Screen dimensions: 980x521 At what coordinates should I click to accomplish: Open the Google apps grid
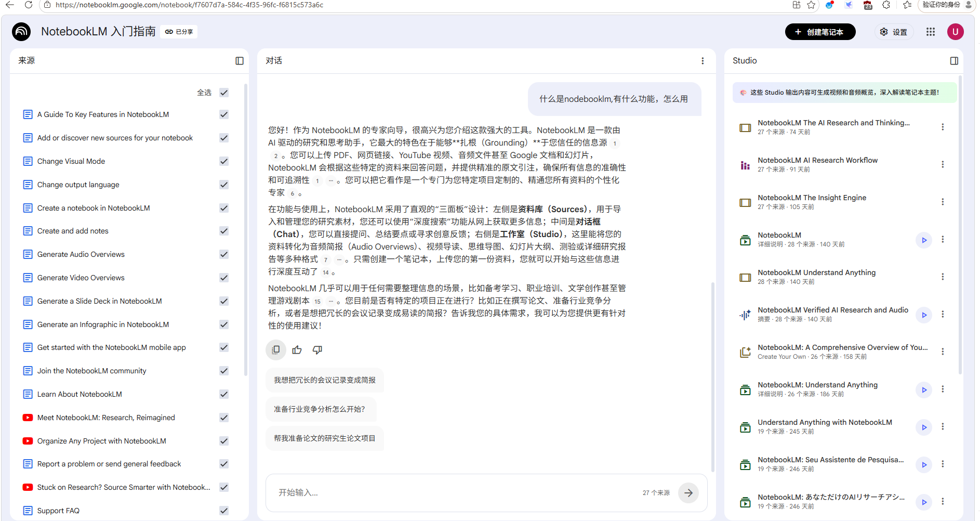[930, 32]
